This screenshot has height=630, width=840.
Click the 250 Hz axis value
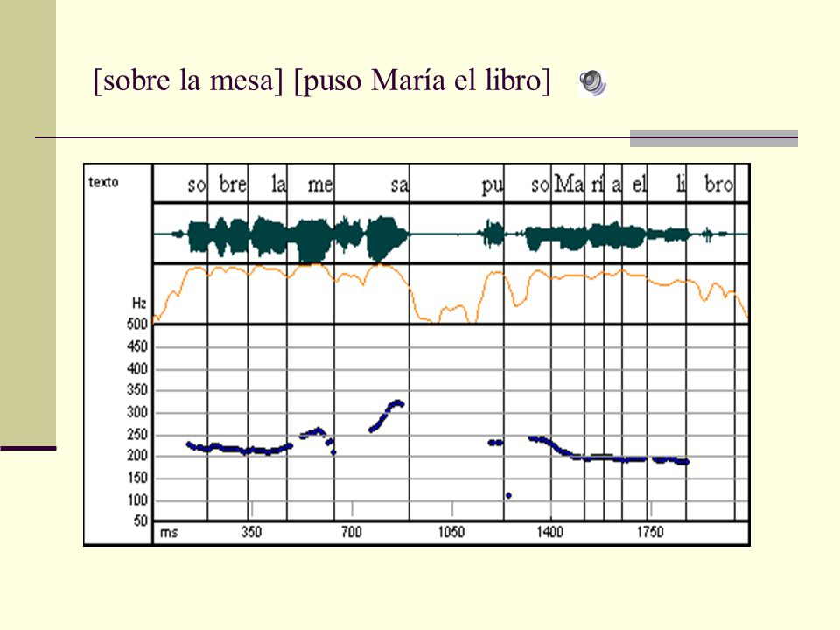click(137, 435)
